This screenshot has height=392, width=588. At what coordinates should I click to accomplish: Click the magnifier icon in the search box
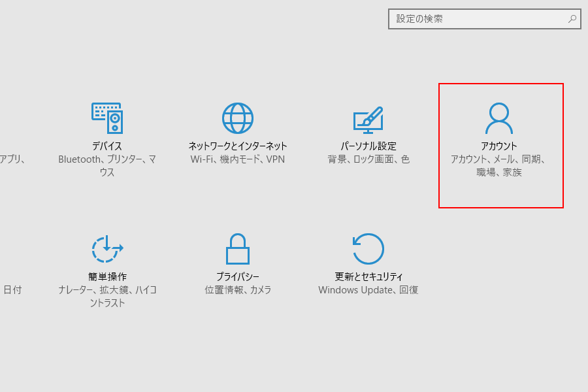(x=572, y=19)
